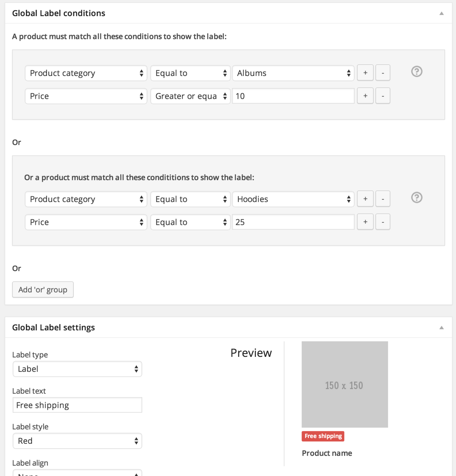The width and height of the screenshot is (456, 476).
Task: Collapse the Global Label settings panel
Action: pyautogui.click(x=441, y=328)
